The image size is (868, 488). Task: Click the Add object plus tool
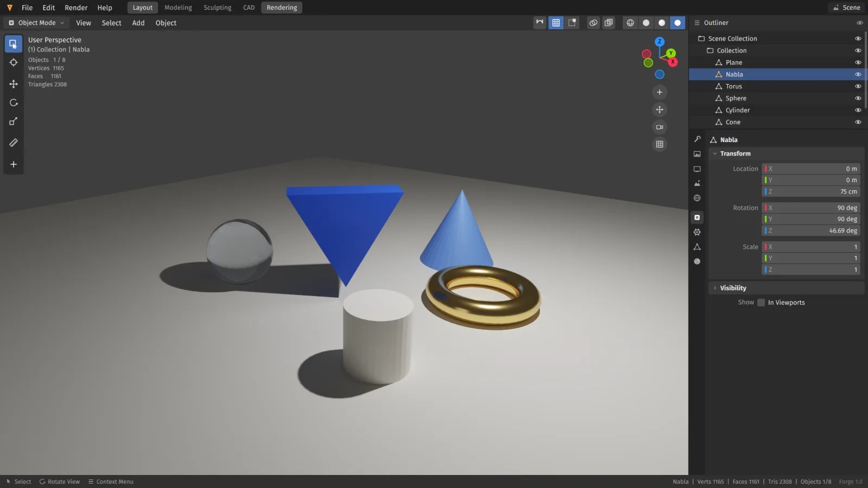click(14, 164)
